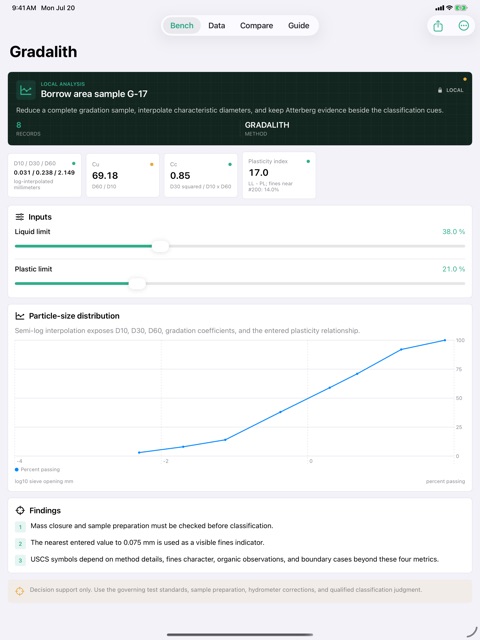This screenshot has width=480, height=640.
Task: Open the Plasticity index 17.0 card
Action: coord(279,176)
